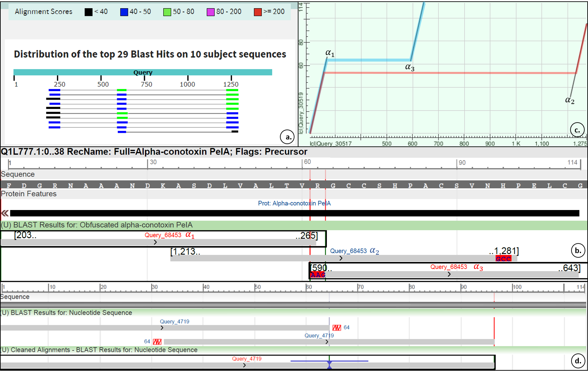The height and width of the screenshot is (371, 588).
Task: Click the red zigzag icon right of upper Query_4719
Action: (337, 328)
